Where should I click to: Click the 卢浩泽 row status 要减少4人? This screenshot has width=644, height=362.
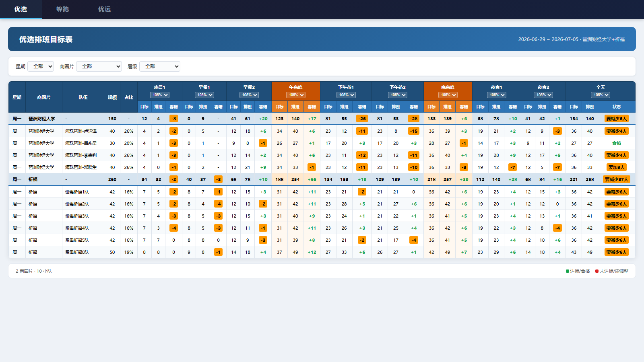pos(617,131)
